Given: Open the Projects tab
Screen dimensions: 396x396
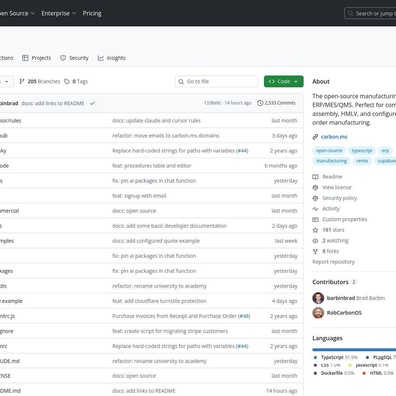Looking at the screenshot, I should [x=36, y=58].
